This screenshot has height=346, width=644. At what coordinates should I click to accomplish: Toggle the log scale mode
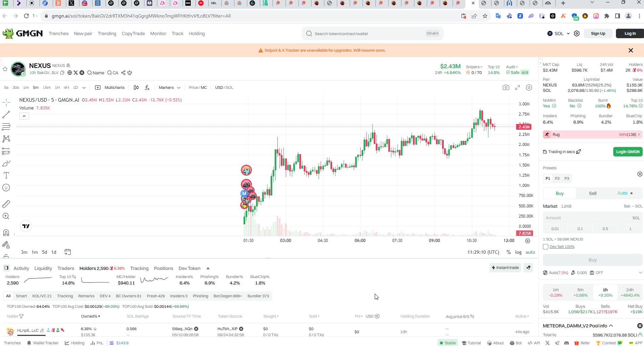tap(518, 252)
